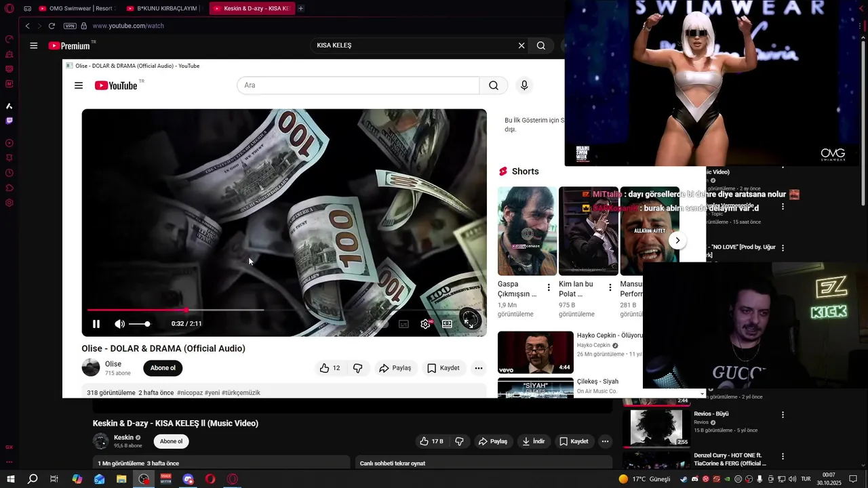Start voice search with microphone icon

(x=524, y=85)
